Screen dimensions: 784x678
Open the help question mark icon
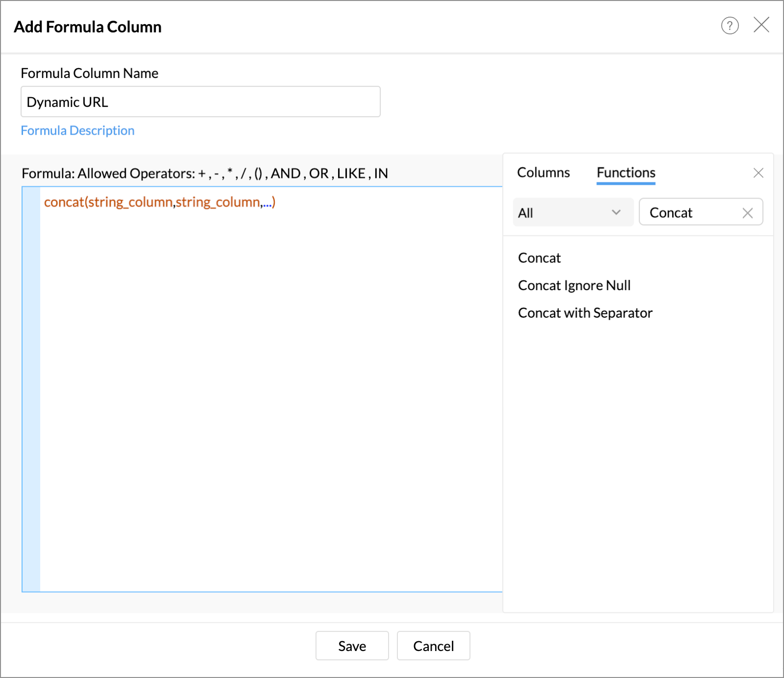[730, 25]
